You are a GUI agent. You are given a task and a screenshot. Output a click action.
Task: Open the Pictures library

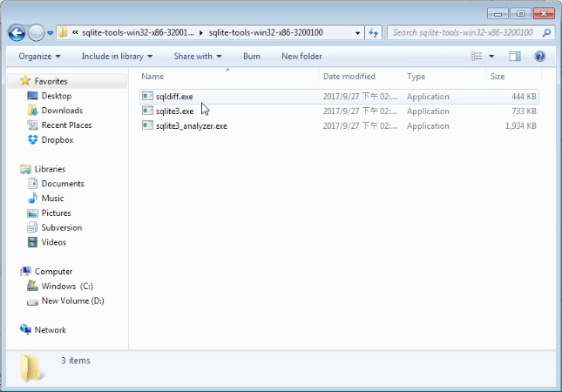point(57,213)
